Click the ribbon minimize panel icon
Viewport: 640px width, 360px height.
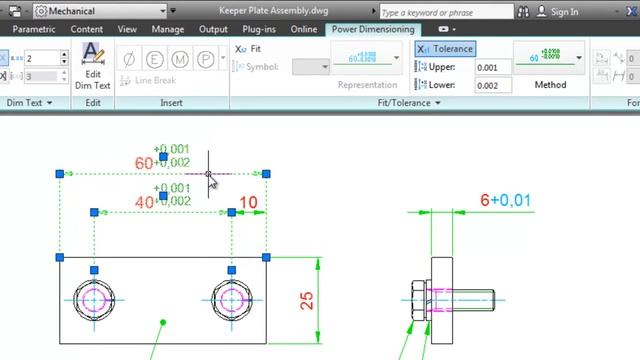click(x=443, y=29)
